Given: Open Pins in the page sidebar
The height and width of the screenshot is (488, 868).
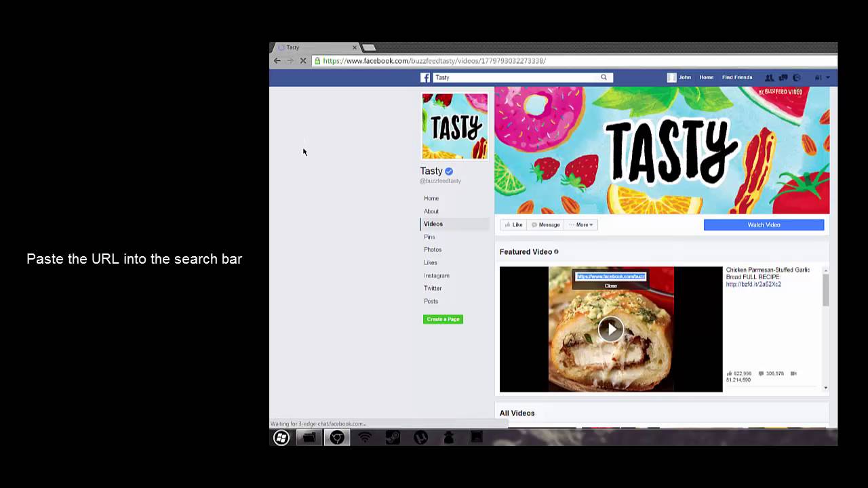Looking at the screenshot, I should [x=429, y=237].
